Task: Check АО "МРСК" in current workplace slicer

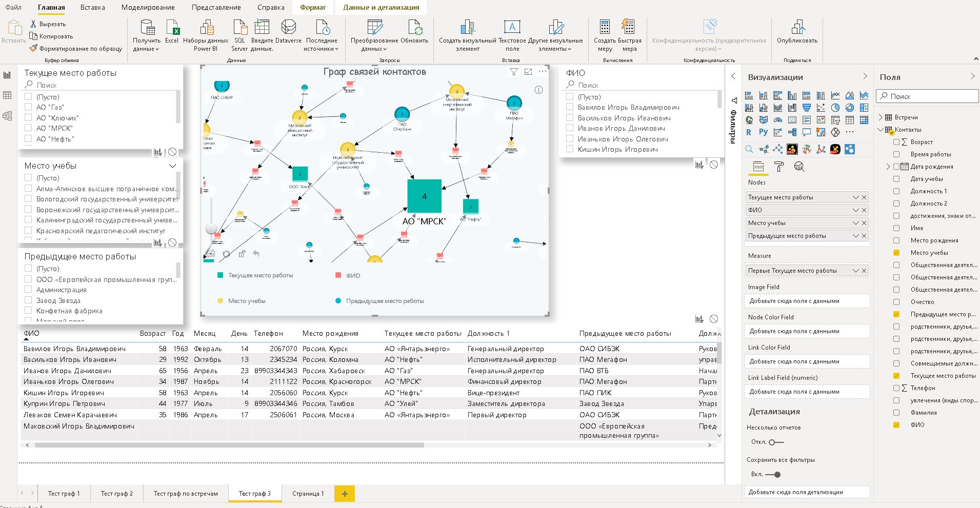Action: 29,128
